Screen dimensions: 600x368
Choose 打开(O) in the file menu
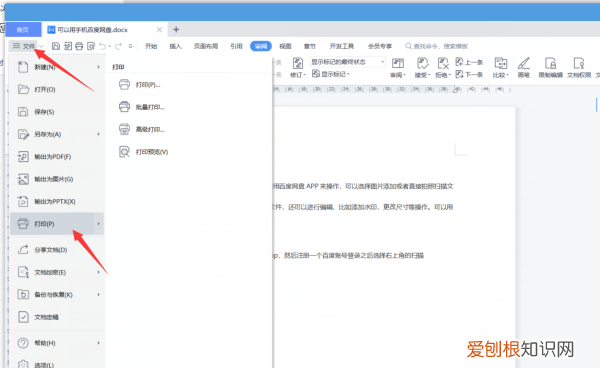pos(57,90)
